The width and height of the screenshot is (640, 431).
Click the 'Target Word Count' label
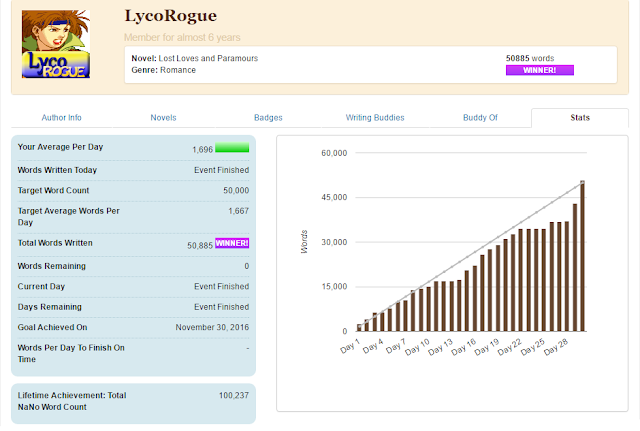(x=53, y=191)
